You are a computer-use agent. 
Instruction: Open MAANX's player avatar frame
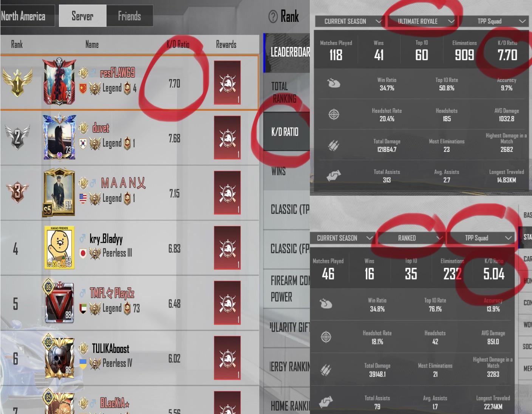point(59,193)
